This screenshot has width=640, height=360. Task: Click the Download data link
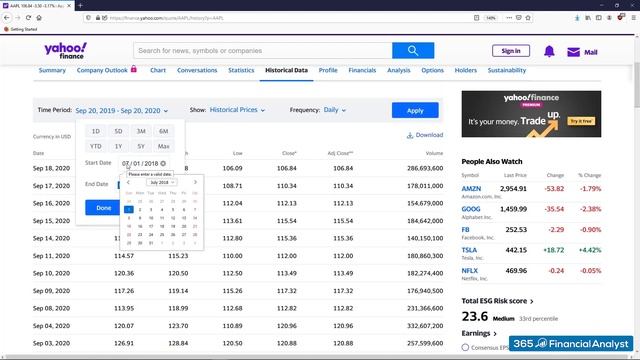pyautogui.click(x=425, y=135)
